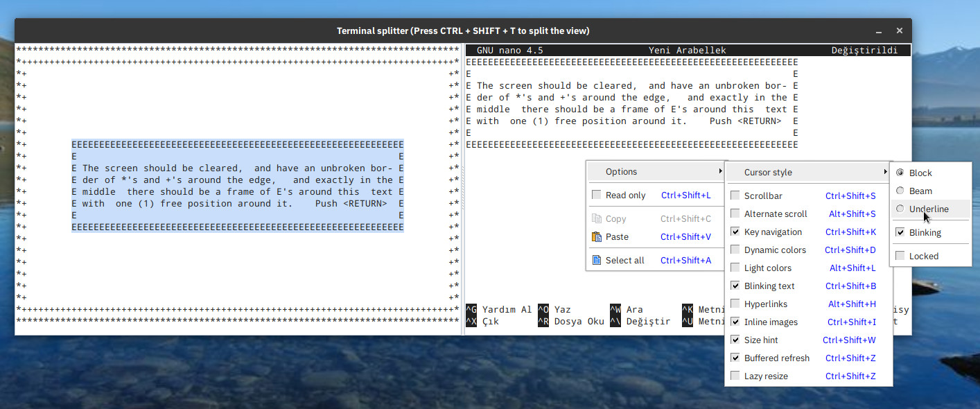Click the Select all document icon
980x409 pixels.
pyautogui.click(x=596, y=261)
